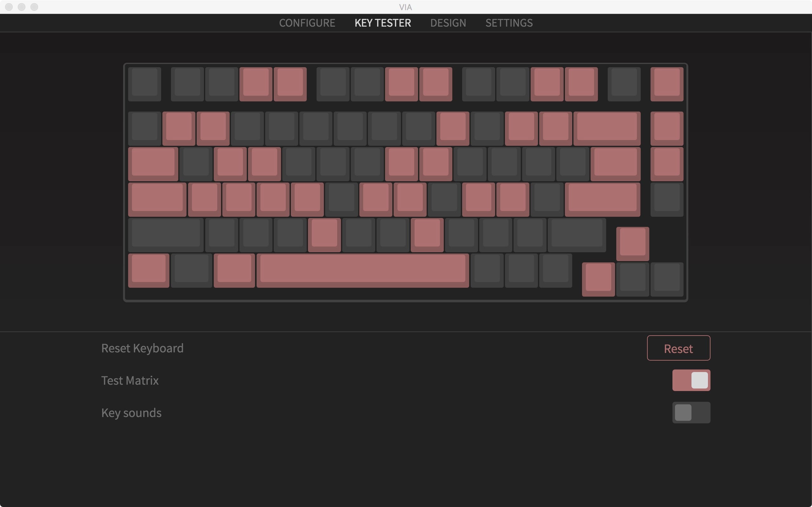Click the VIA title bar icon
Image resolution: width=812 pixels, height=507 pixels.
pos(406,6)
